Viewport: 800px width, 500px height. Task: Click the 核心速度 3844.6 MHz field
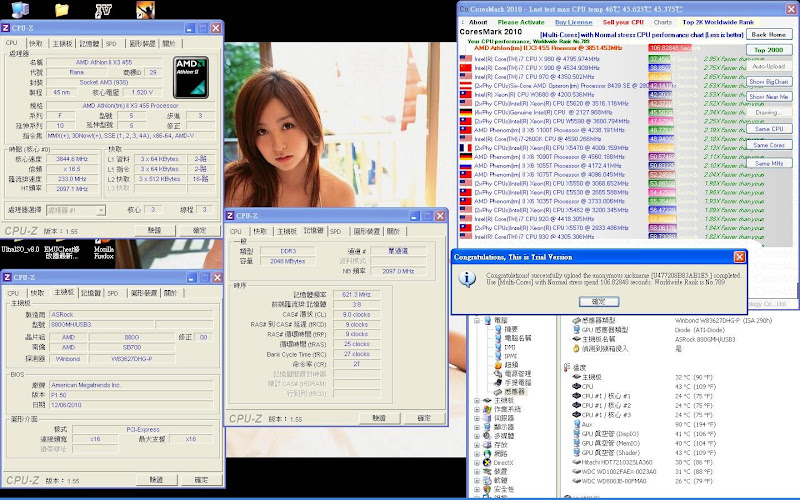tap(72, 159)
